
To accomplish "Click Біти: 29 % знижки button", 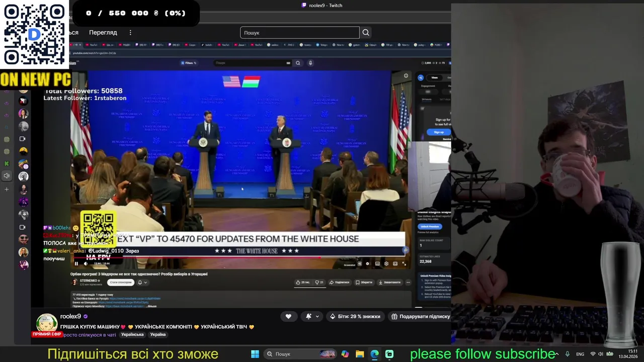I will click(355, 316).
